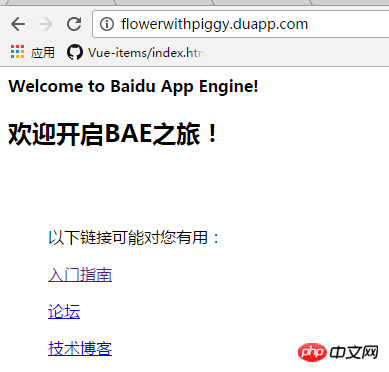Image resolution: width=389 pixels, height=372 pixels.
Task: Open the 论坛 forum link
Action: pyautogui.click(x=64, y=312)
